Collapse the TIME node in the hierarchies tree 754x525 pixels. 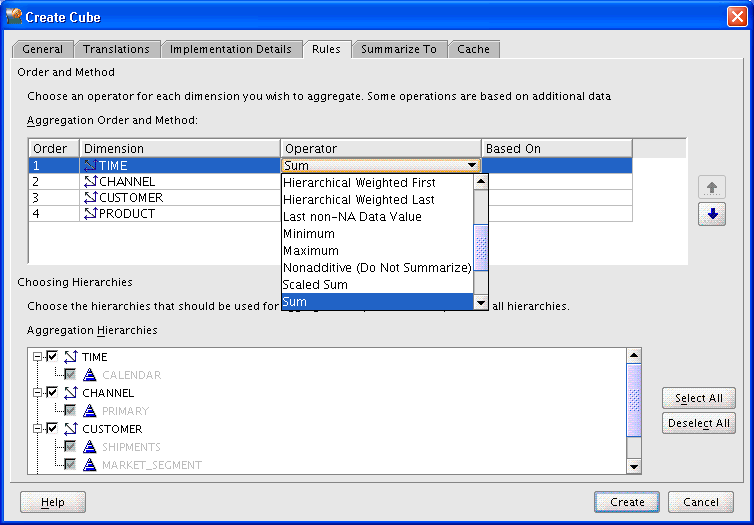tap(37, 357)
